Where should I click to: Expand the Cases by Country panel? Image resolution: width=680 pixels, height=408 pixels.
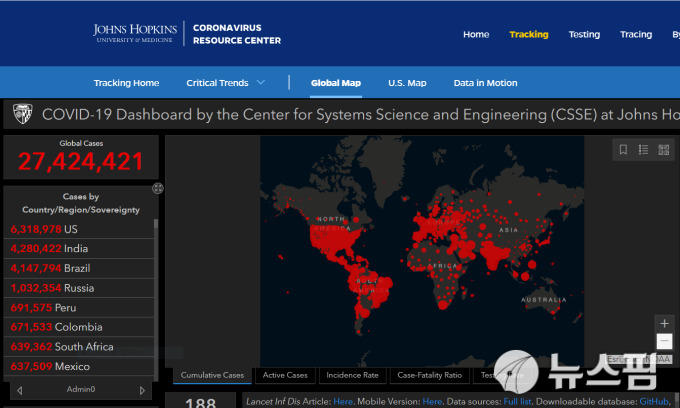158,188
